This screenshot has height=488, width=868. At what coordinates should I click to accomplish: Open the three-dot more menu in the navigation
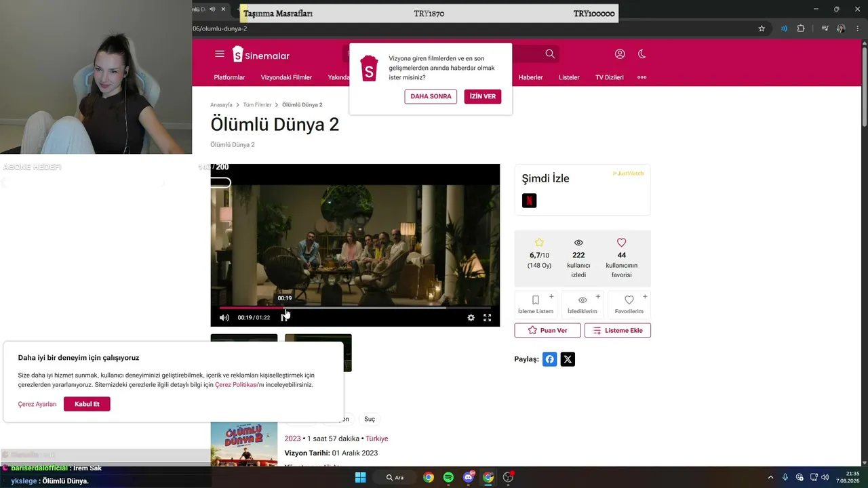[x=642, y=77]
